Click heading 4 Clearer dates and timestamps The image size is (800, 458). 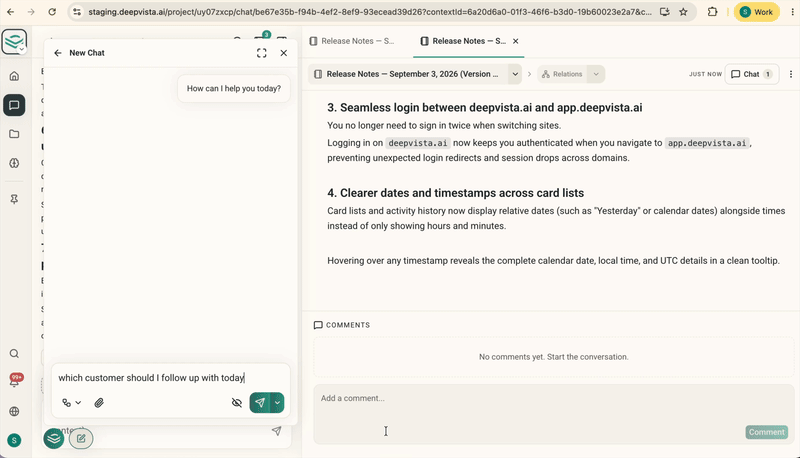[x=456, y=193]
